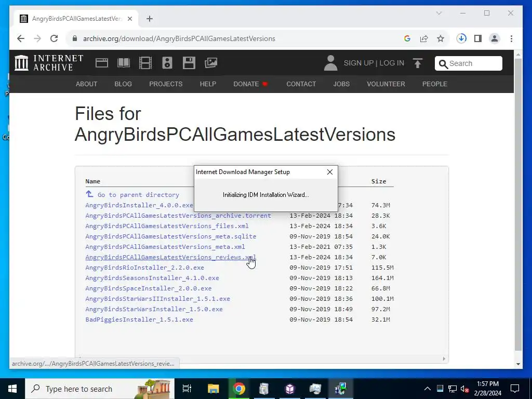Click the Chrome taskbar icon
The width and height of the screenshot is (532, 399).
coord(239,389)
